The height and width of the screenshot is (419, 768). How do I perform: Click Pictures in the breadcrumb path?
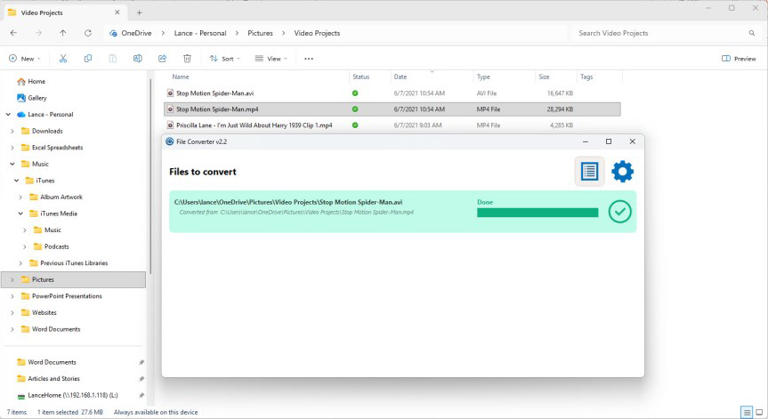coord(260,33)
